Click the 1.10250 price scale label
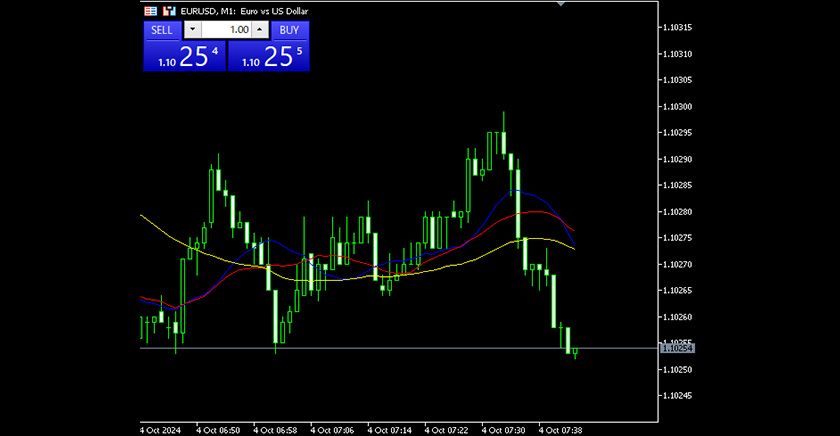 point(677,370)
